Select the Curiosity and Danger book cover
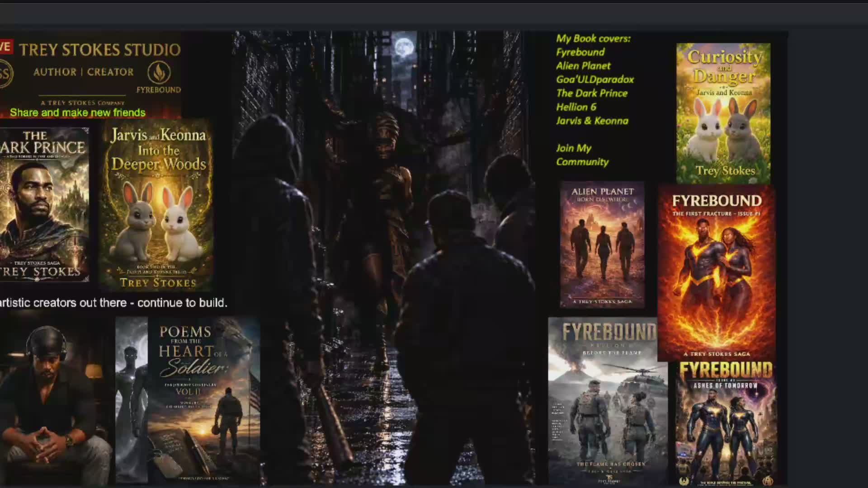The image size is (868, 488). 723,113
